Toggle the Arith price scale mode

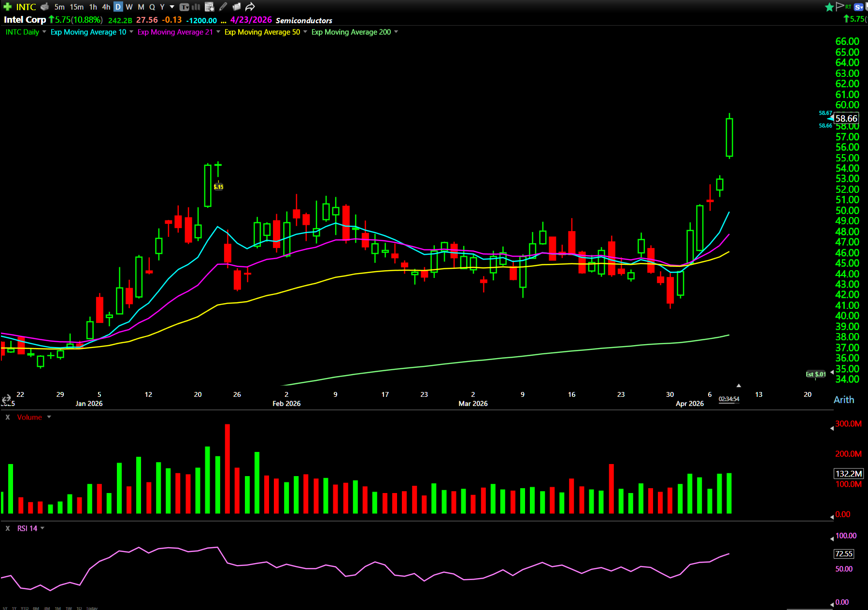[x=843, y=400]
